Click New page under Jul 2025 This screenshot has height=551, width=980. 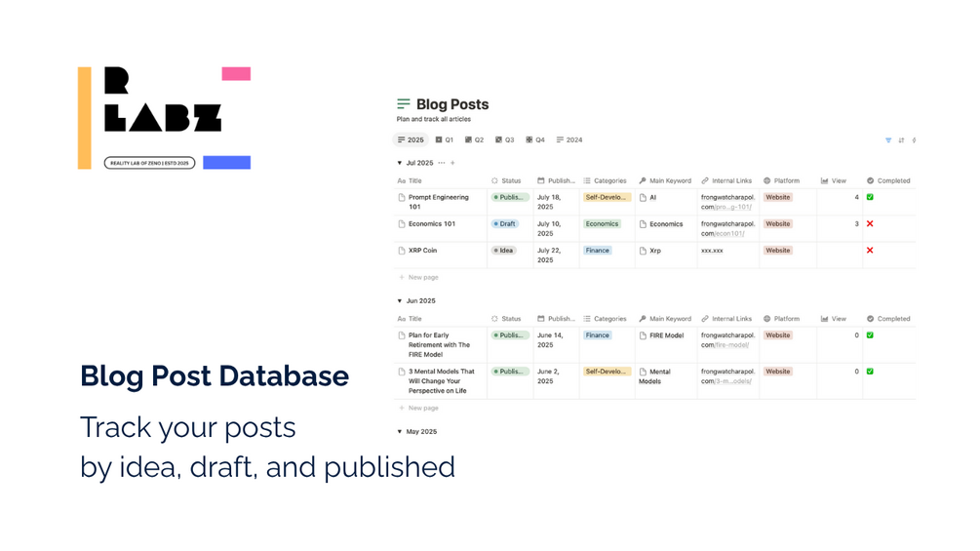click(418, 277)
